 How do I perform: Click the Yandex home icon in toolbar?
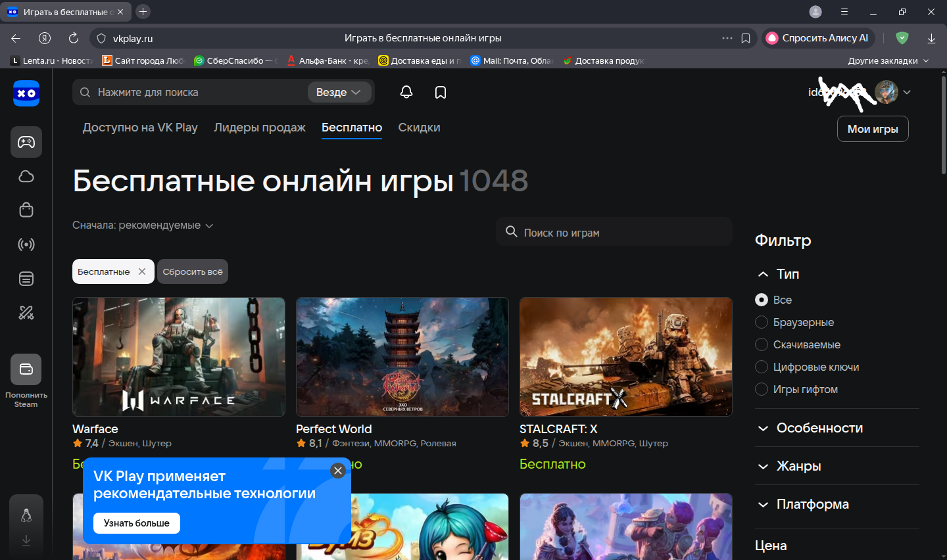(x=45, y=38)
